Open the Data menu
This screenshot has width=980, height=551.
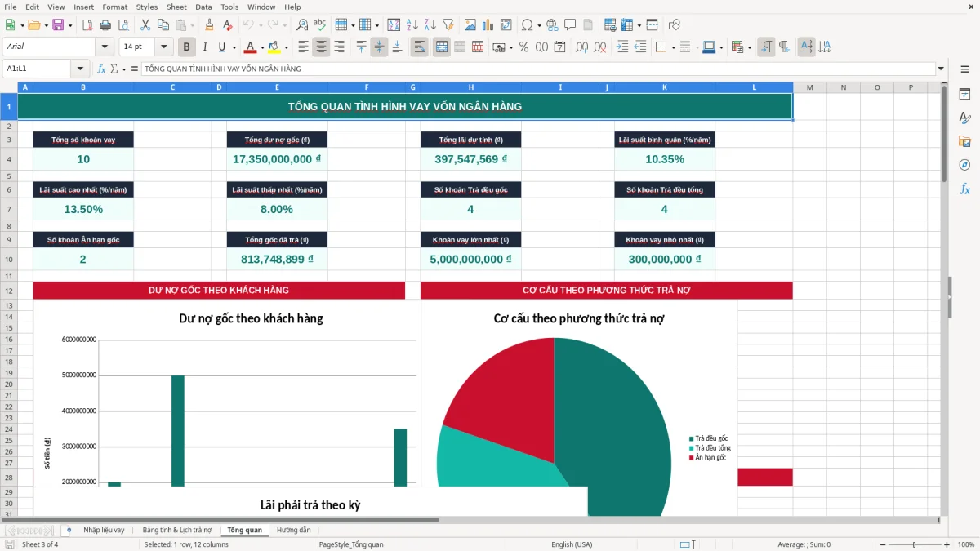[203, 7]
